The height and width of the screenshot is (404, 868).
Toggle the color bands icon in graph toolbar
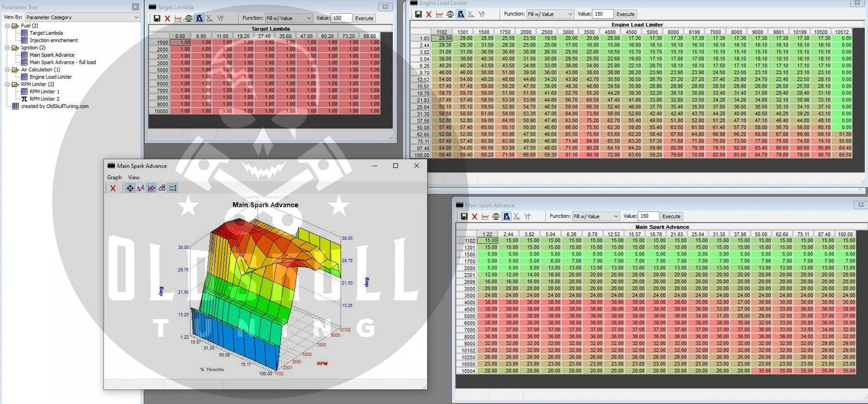tap(172, 188)
